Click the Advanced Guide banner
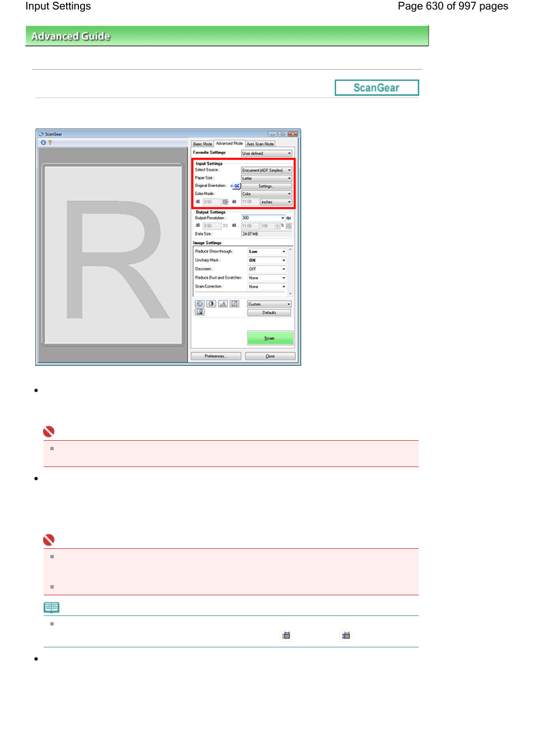534x756 pixels. click(x=227, y=36)
